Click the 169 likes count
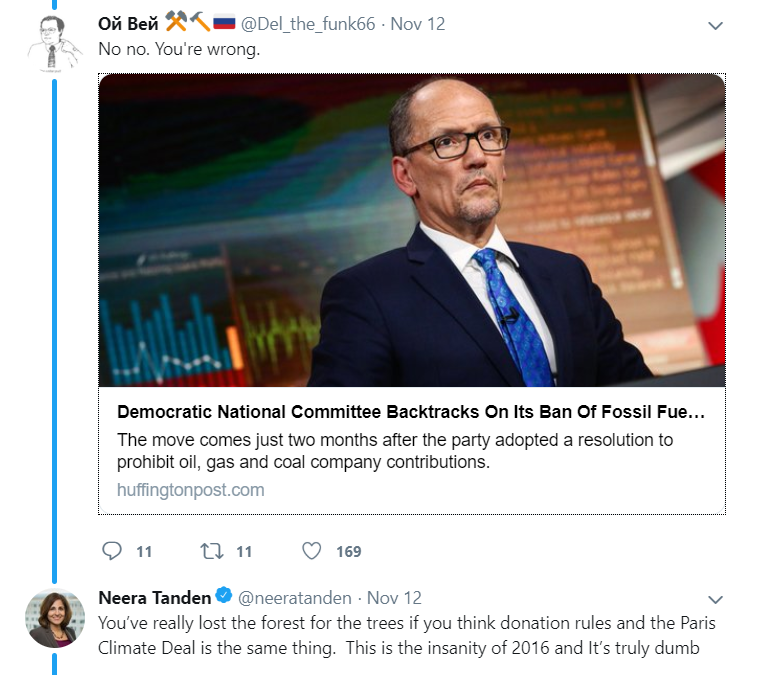Screen dimensions: 757x675 click(348, 551)
